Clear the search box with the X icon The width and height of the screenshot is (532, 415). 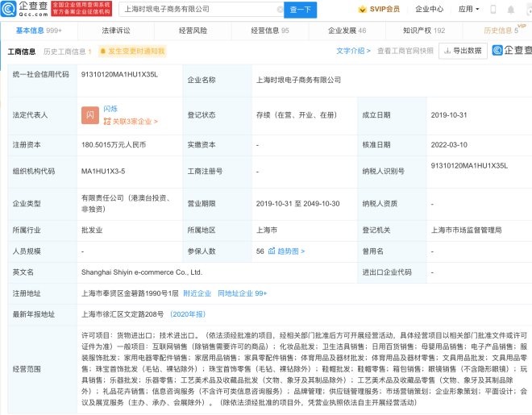click(280, 10)
